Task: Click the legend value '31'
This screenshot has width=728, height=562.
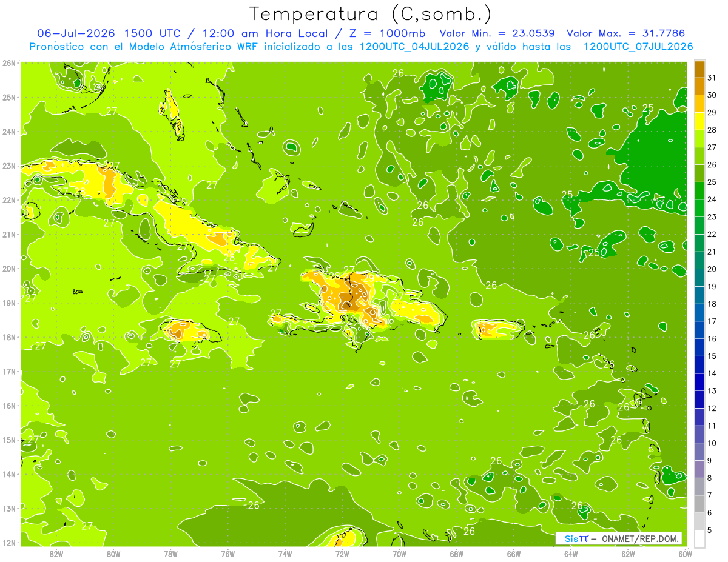Action: tap(712, 78)
